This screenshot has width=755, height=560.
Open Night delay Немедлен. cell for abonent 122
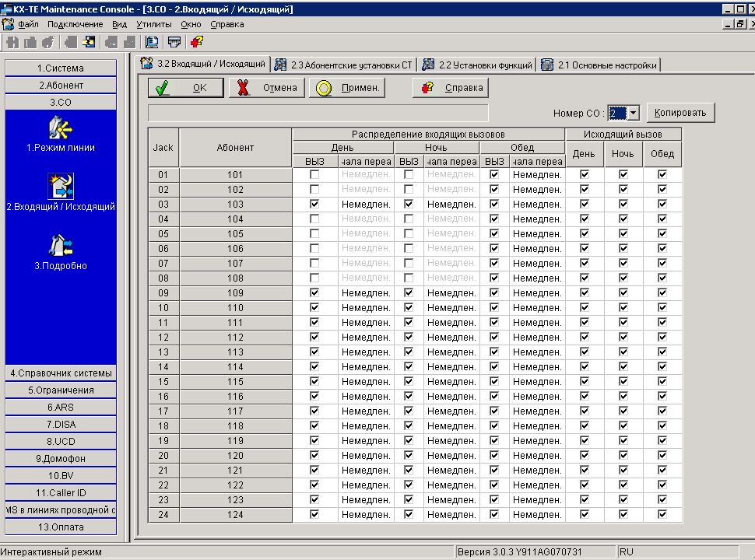coord(451,485)
